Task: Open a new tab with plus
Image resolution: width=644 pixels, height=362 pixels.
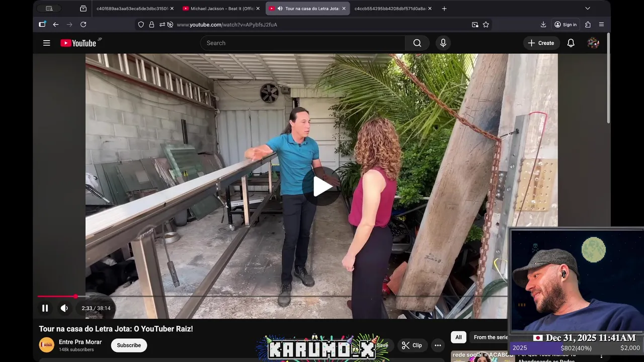Action: click(x=444, y=9)
